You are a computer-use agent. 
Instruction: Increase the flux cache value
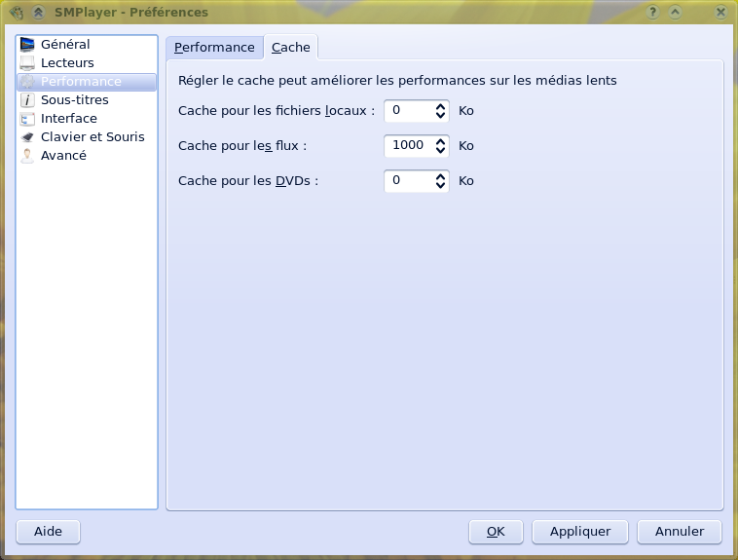pyautogui.click(x=441, y=141)
